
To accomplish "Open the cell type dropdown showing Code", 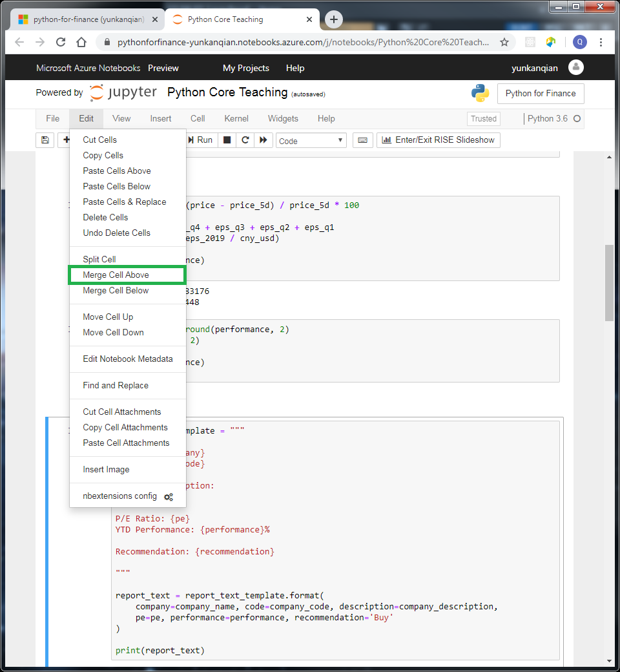I will (x=311, y=140).
